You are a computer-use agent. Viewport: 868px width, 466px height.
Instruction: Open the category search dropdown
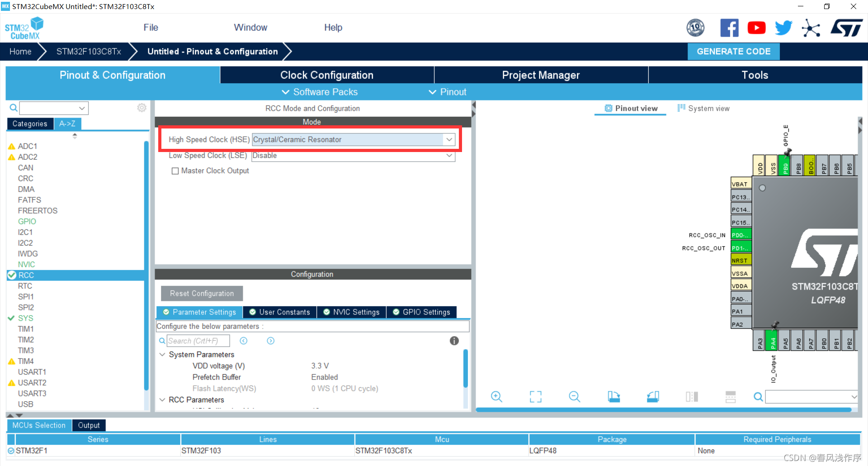[82, 108]
